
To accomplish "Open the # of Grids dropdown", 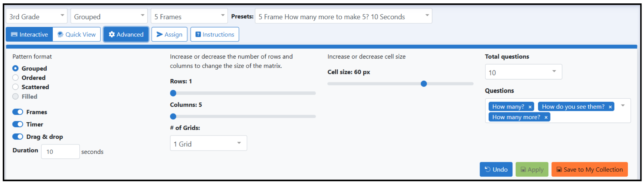I will (208, 143).
